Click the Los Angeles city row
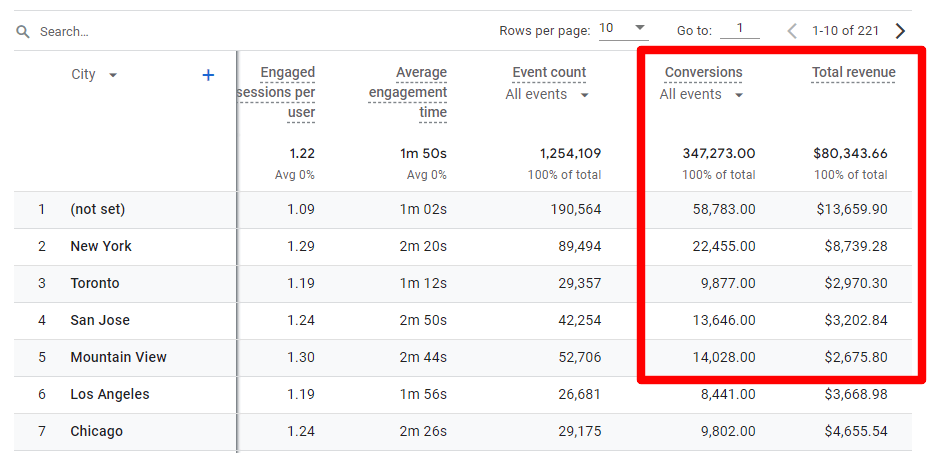932x453 pixels. (x=110, y=394)
